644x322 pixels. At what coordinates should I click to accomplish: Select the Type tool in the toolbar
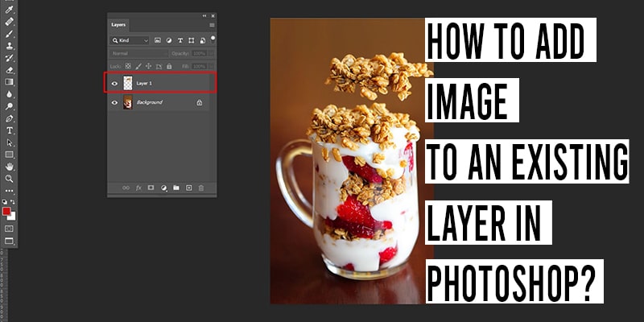(10, 130)
